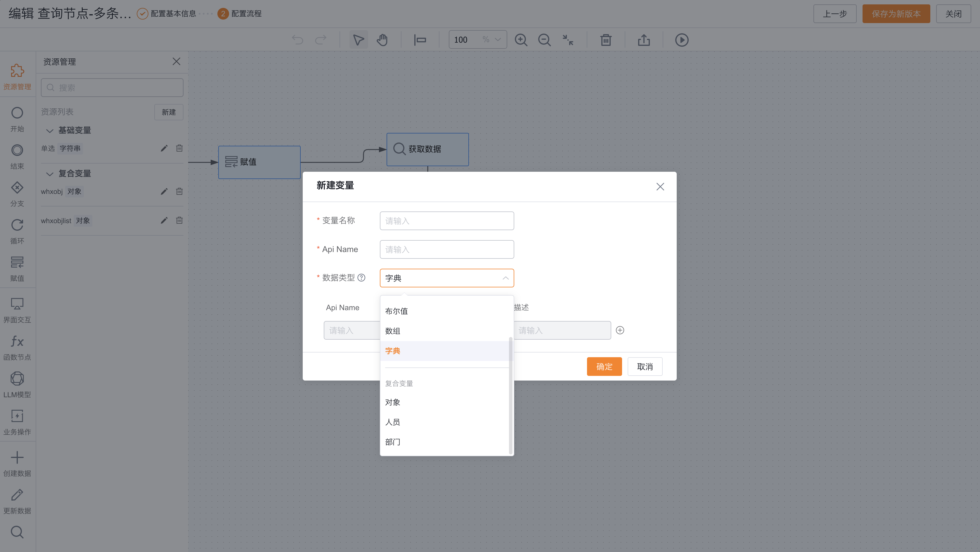Go to 配置基本信息 step
This screenshot has height=552, width=980.
(166, 14)
